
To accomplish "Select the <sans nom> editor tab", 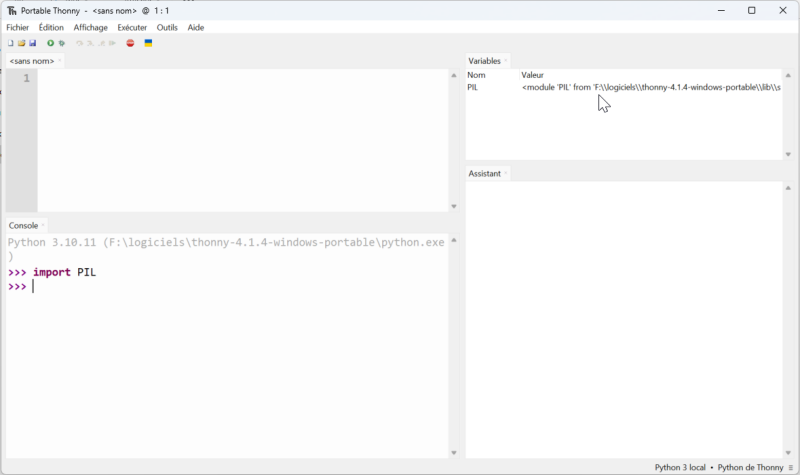I will point(32,61).
